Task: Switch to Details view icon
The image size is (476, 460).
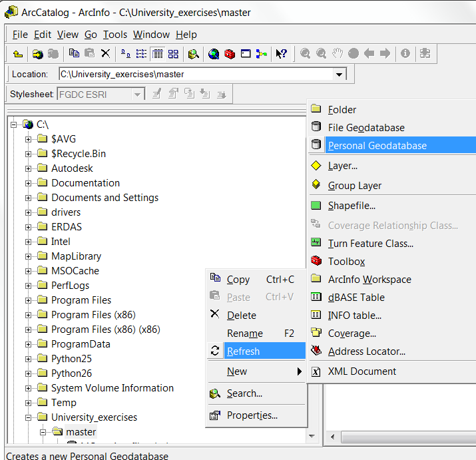Action: (x=158, y=54)
